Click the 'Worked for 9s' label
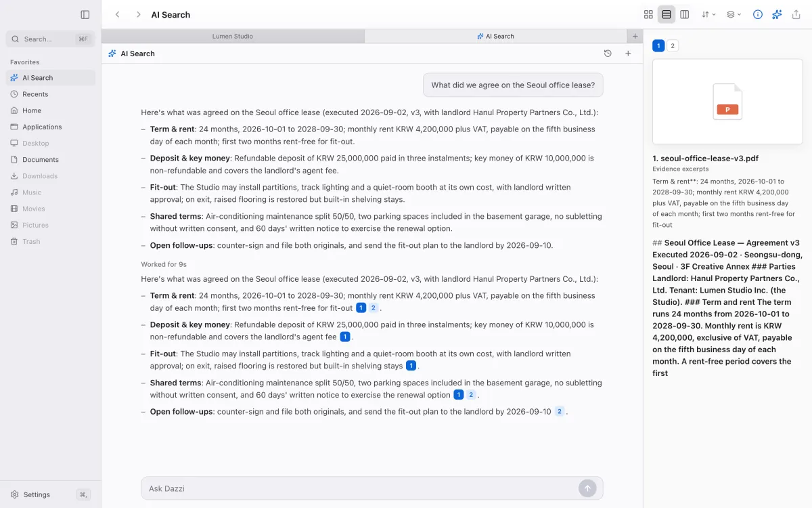Screen dimensions: 812x508 pyautogui.click(x=164, y=264)
